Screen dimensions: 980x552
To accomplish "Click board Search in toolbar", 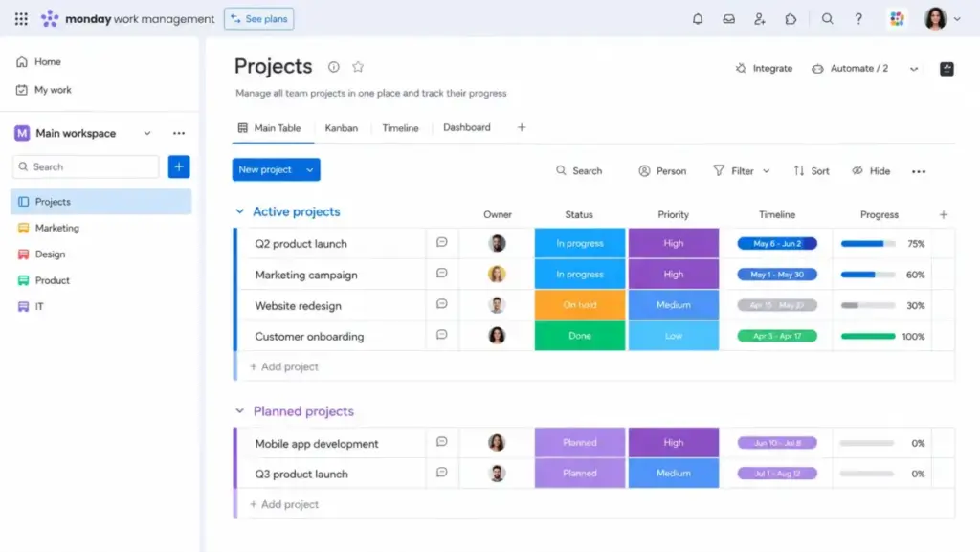I will pos(579,171).
